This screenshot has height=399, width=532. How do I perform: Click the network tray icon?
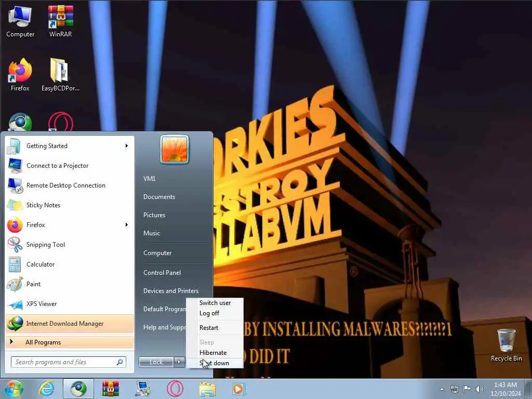pyautogui.click(x=454, y=389)
